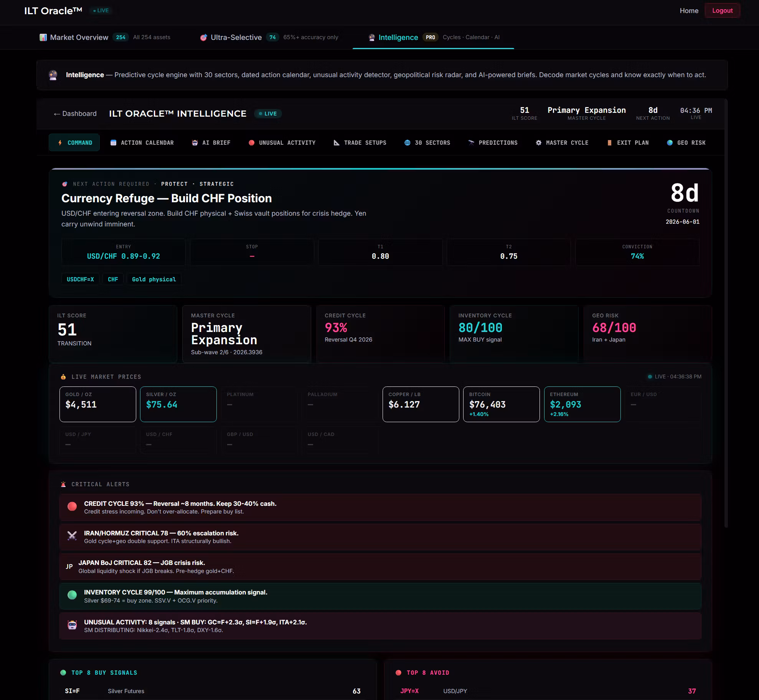Click the lightning bolt icon on Command
The width and height of the screenshot is (759, 700).
pos(60,143)
